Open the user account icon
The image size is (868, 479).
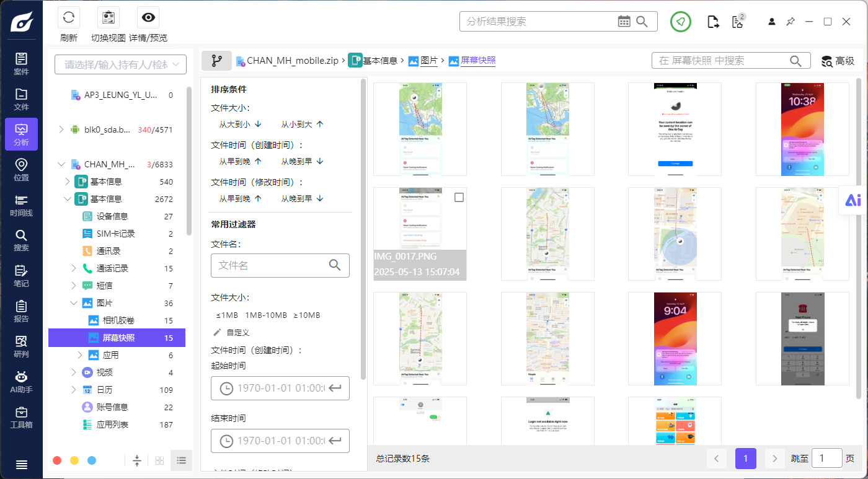coord(772,22)
